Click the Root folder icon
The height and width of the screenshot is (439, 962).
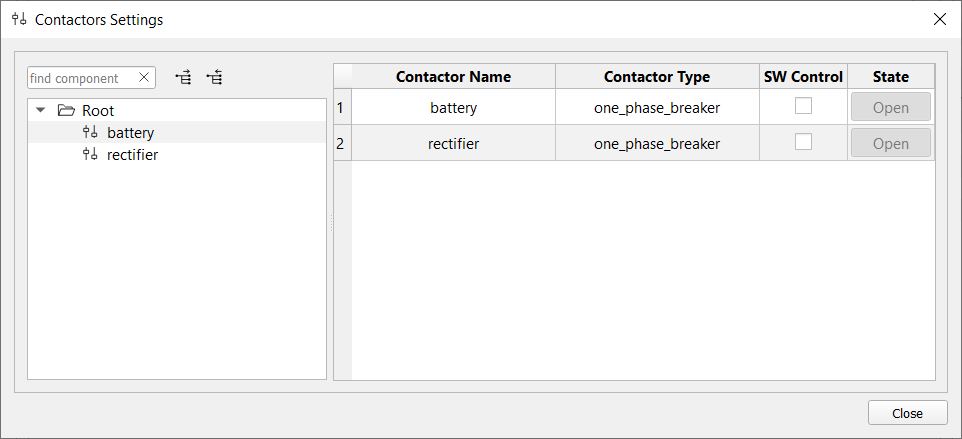click(x=67, y=110)
